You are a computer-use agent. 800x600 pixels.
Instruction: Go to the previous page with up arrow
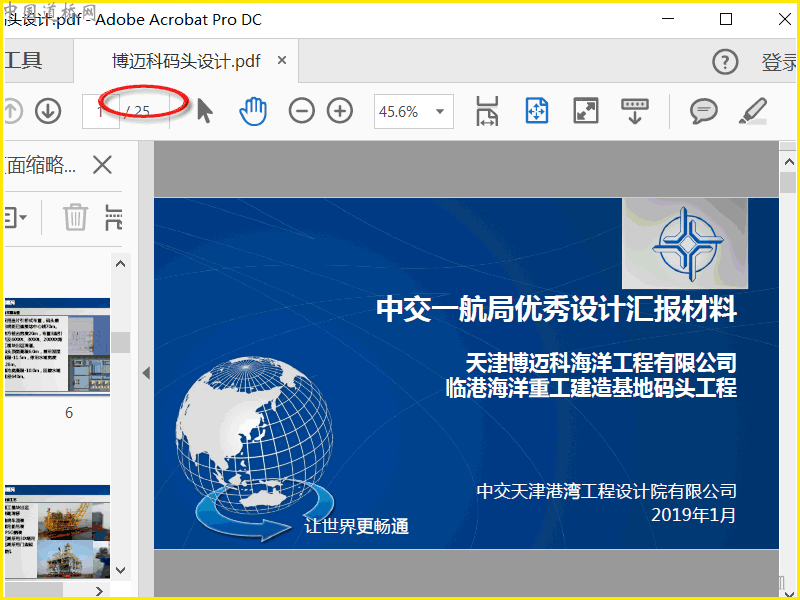[x=13, y=111]
